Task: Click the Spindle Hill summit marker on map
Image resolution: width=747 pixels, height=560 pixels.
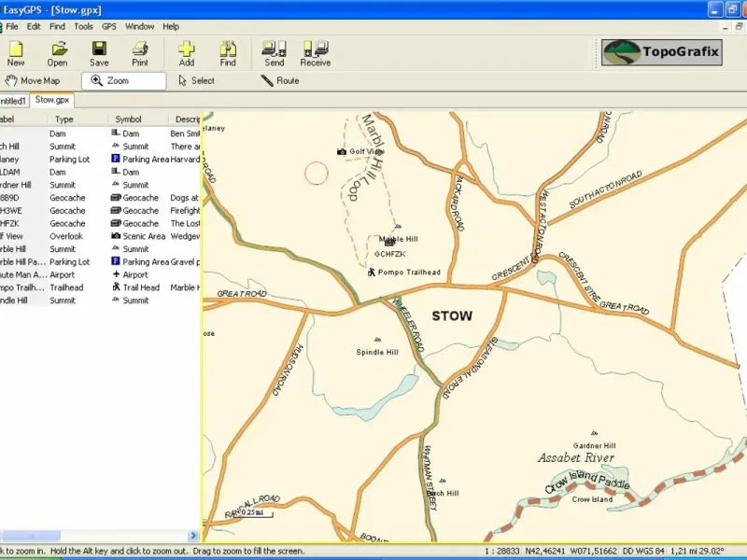Action: 377,340
